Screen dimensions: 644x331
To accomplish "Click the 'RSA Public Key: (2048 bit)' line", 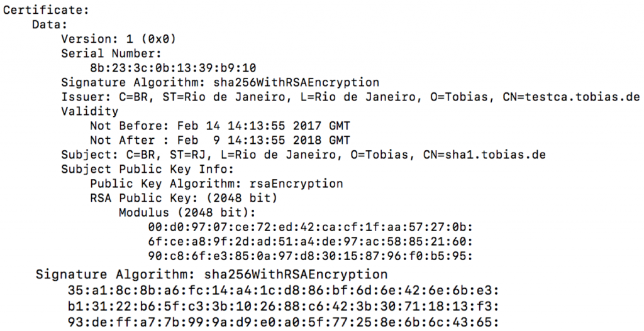I will [184, 198].
